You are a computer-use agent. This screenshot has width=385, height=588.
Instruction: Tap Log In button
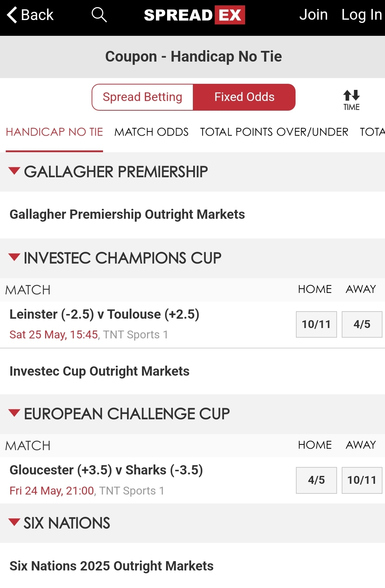[x=361, y=15]
